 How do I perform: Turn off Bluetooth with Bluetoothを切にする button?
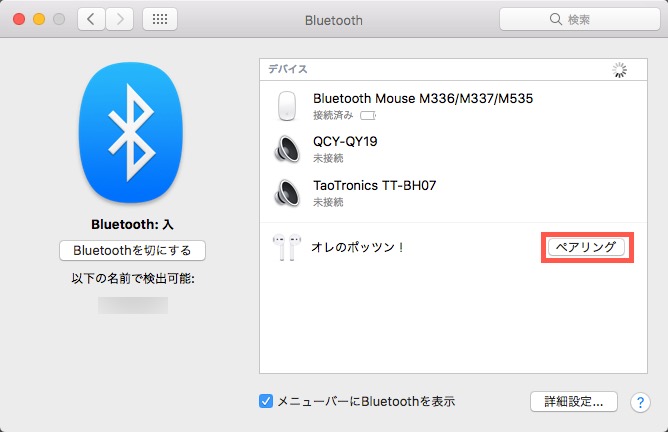(x=132, y=250)
